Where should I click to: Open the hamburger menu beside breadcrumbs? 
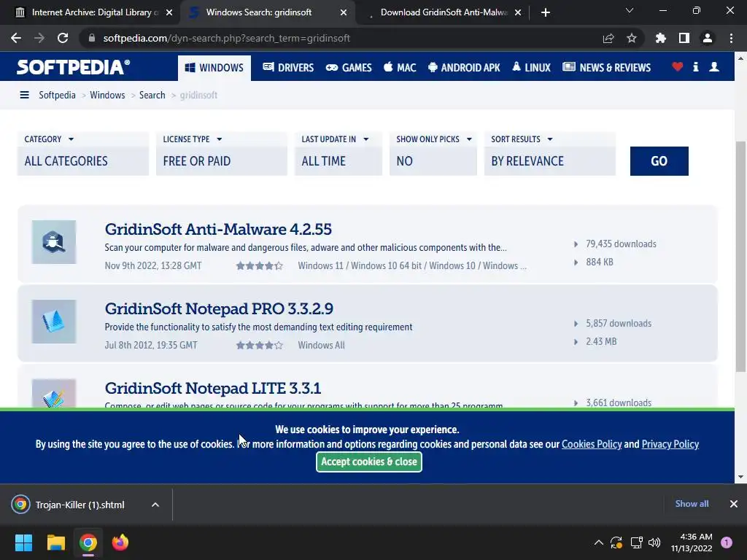point(24,95)
